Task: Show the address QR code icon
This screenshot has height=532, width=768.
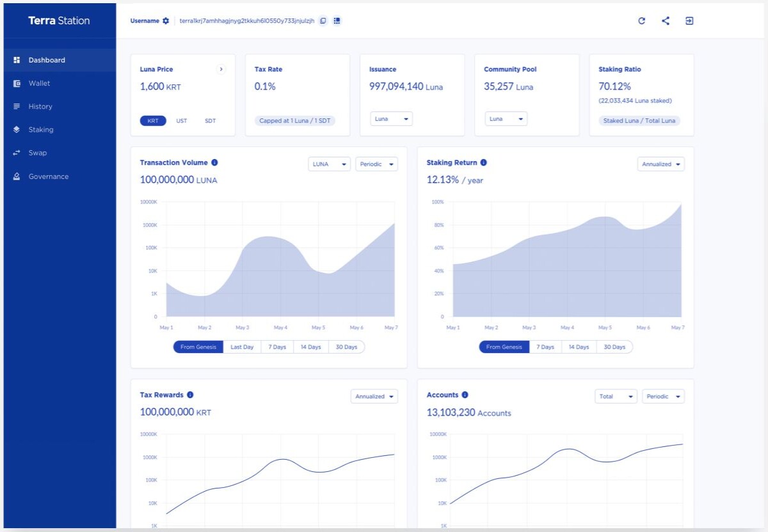Action: [x=337, y=20]
